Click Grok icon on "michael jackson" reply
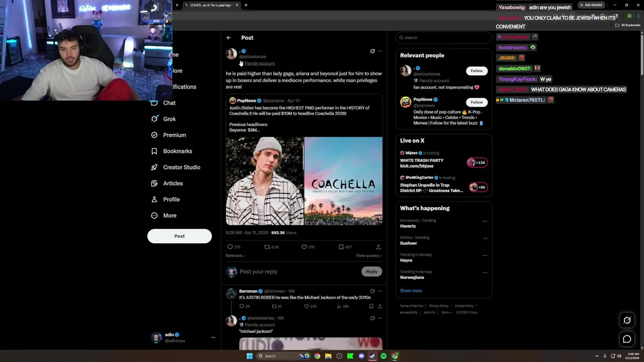 pos(372,318)
